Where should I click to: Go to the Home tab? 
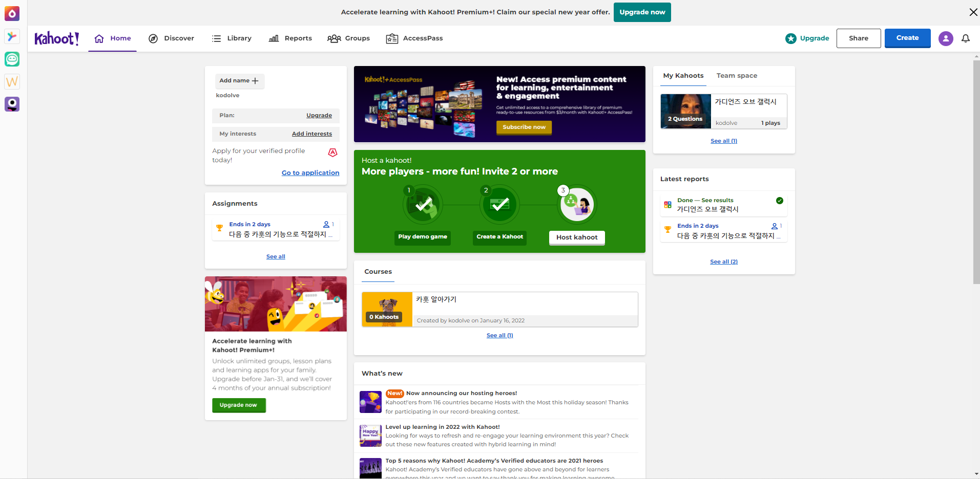pos(113,38)
